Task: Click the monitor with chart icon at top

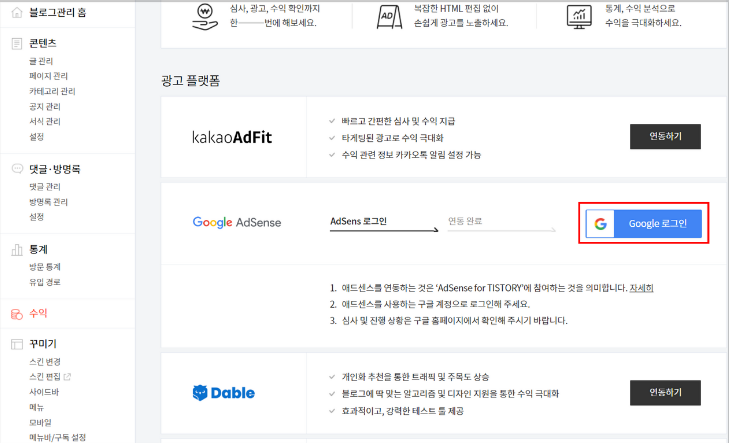Action: 579,17
